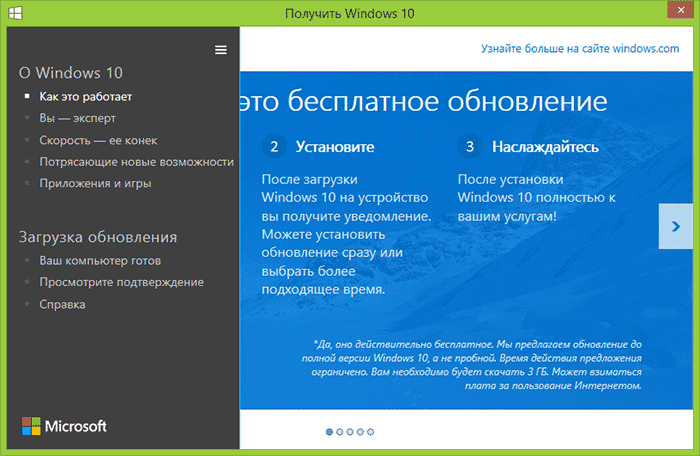This screenshot has height=456, width=700.
Task: Navigate to Приложения и игры
Action: [x=95, y=184]
